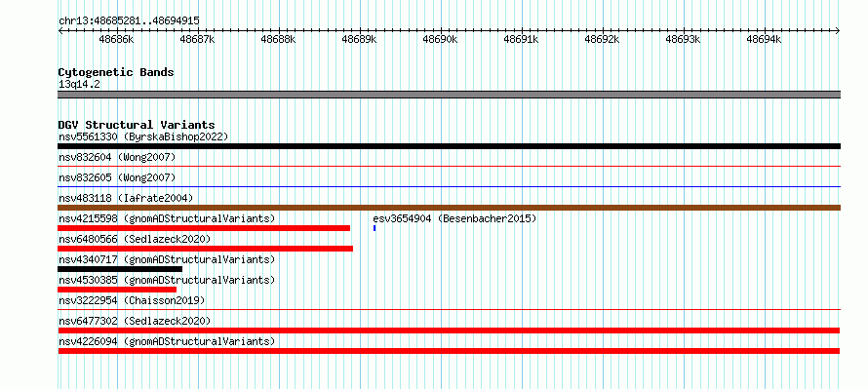
Task: Click the 48693k ruler label
Action: tap(683, 40)
